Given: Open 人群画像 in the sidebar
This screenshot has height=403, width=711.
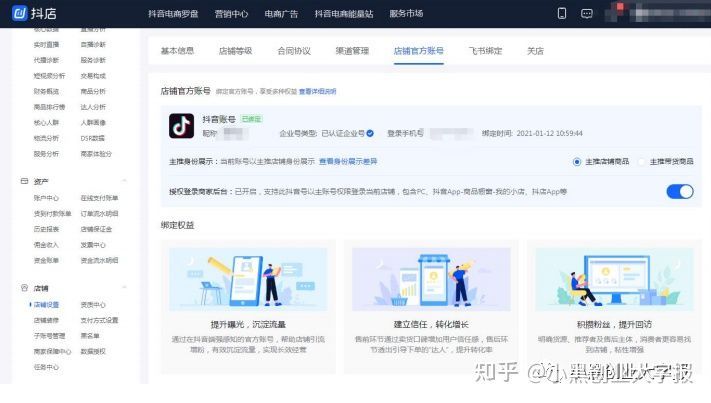Looking at the screenshot, I should (93, 122).
